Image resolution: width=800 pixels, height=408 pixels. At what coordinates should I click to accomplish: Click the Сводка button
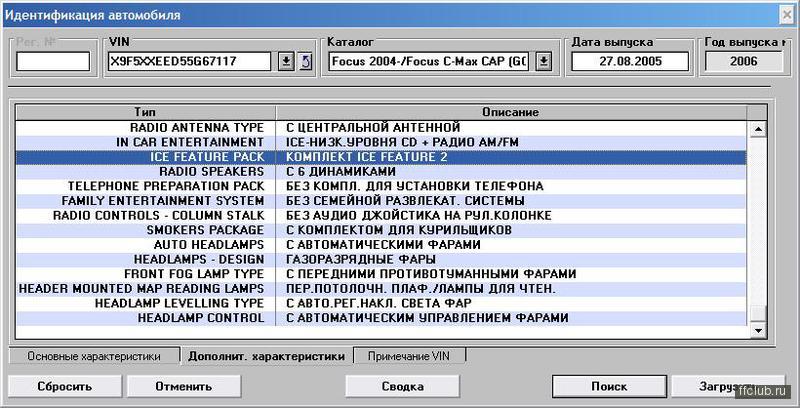[x=403, y=387]
